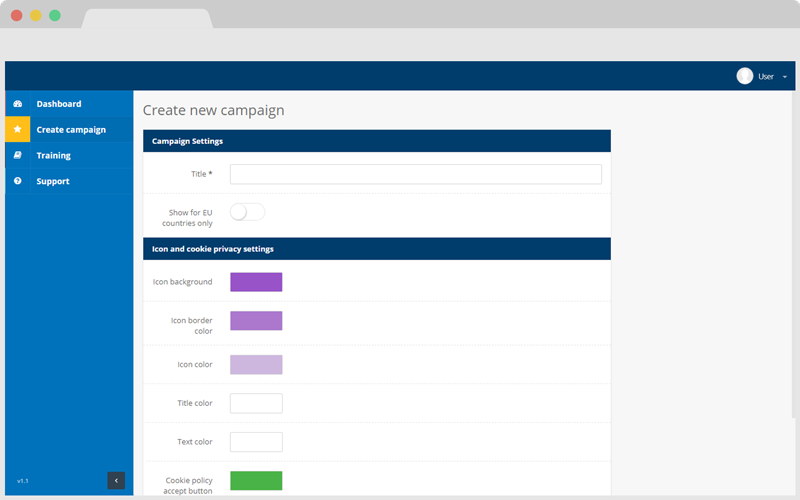Image resolution: width=800 pixels, height=500 pixels.
Task: Select the browser tab at top
Action: pyautogui.click(x=147, y=18)
